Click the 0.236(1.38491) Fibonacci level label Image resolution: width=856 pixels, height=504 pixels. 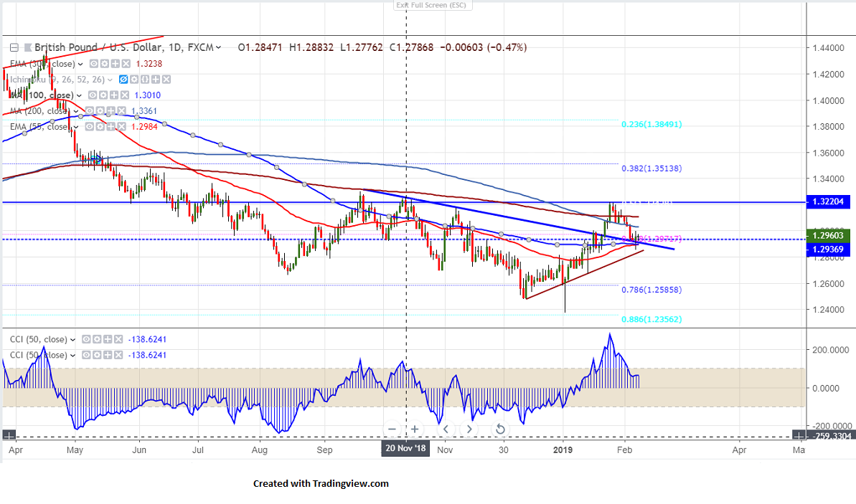[x=652, y=124]
